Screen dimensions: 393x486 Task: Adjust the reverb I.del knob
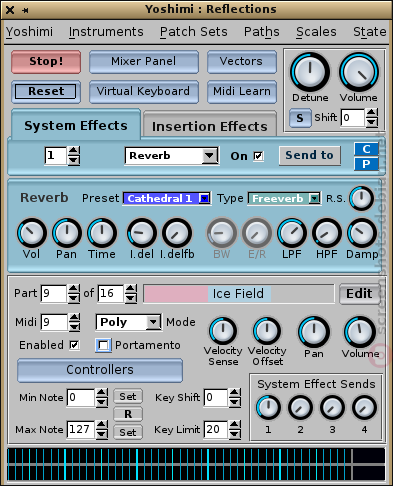point(142,233)
